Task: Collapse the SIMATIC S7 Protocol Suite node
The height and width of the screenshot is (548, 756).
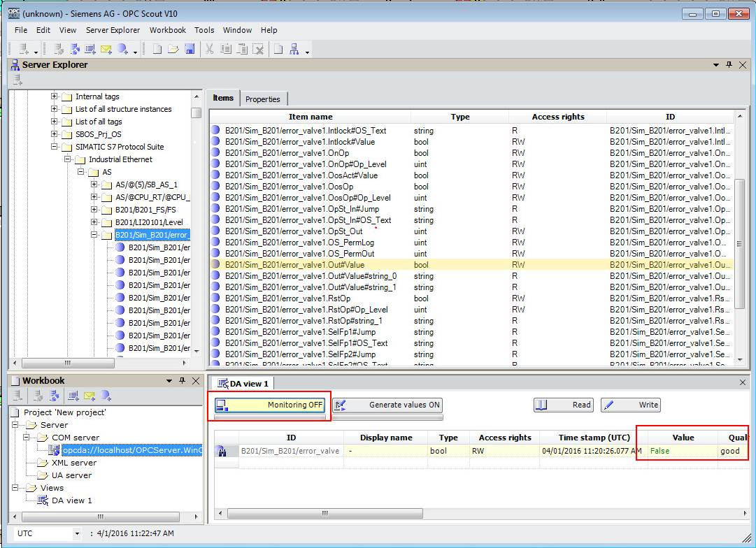Action: [55, 147]
